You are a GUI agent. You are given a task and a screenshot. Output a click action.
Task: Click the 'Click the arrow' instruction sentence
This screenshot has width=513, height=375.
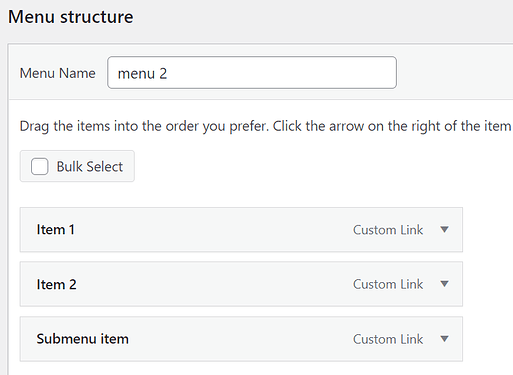(x=393, y=126)
